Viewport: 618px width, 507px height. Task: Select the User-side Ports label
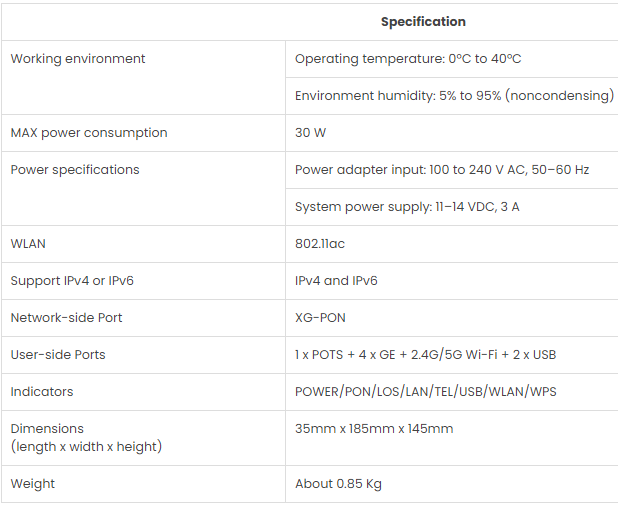58,355
